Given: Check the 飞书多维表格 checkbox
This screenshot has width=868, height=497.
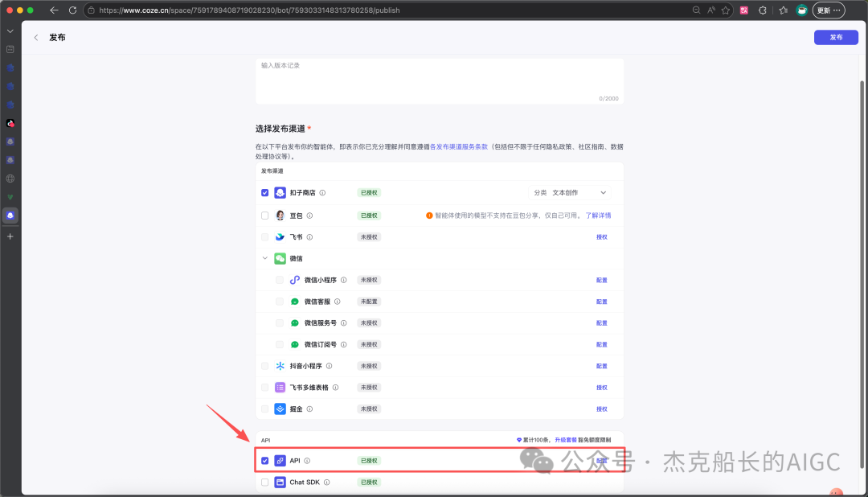Looking at the screenshot, I should tap(264, 388).
